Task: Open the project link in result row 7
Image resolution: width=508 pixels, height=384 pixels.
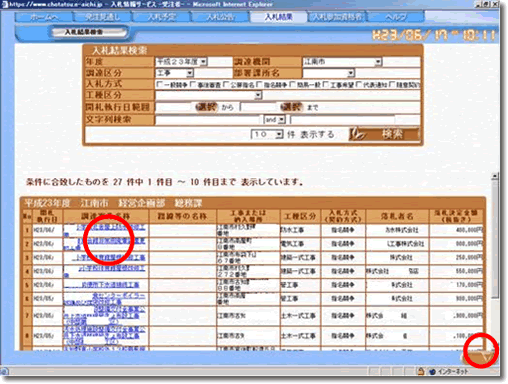Action: point(105,315)
